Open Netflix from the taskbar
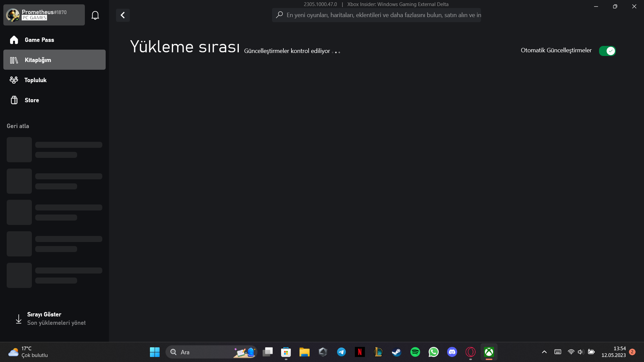 click(360, 352)
